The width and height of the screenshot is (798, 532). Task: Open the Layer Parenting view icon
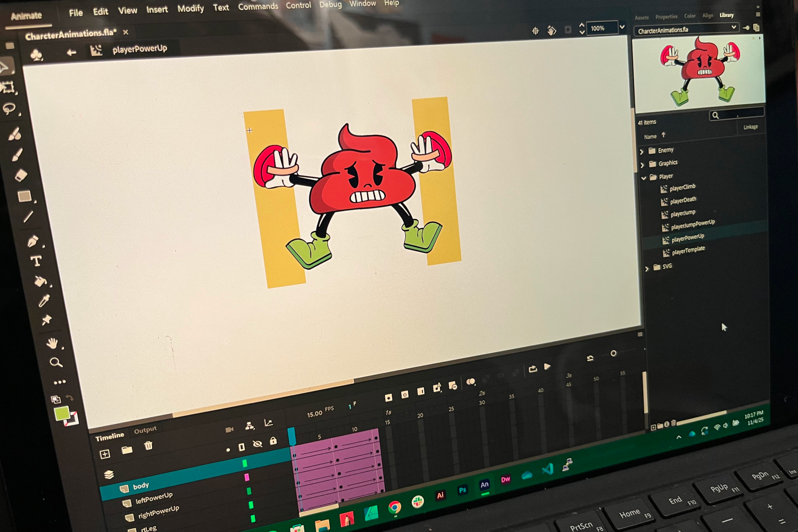click(x=250, y=426)
